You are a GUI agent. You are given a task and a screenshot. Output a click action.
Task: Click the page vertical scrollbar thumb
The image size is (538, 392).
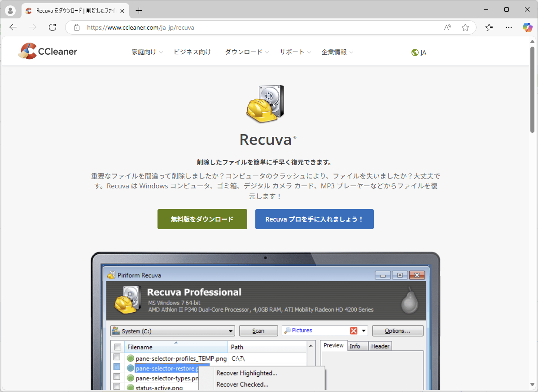(x=532, y=89)
